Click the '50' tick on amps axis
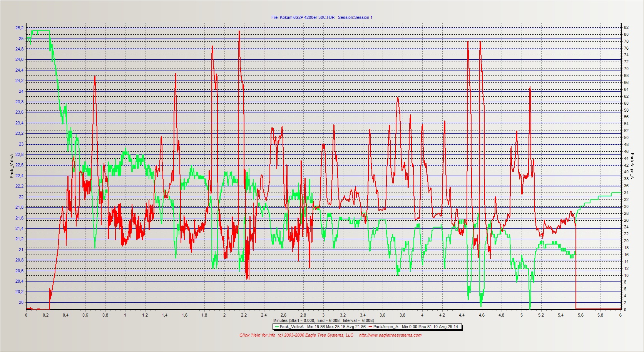The width and height of the screenshot is (644, 352). click(626, 137)
